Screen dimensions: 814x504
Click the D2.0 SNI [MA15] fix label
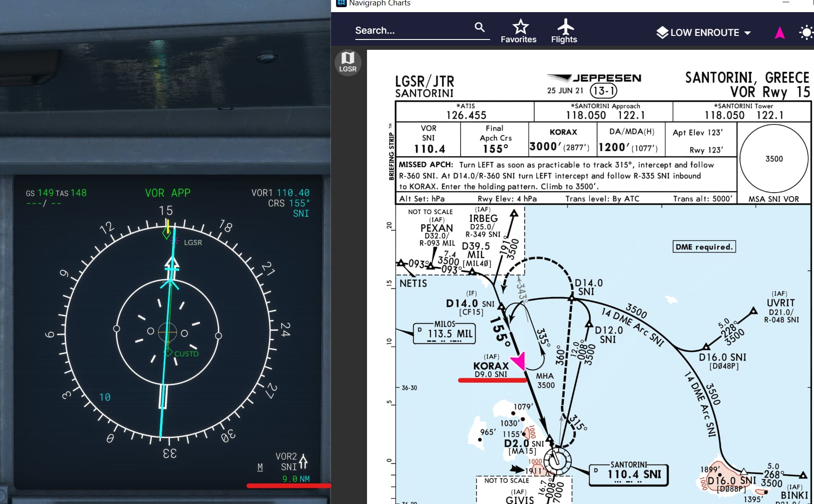[524, 447]
